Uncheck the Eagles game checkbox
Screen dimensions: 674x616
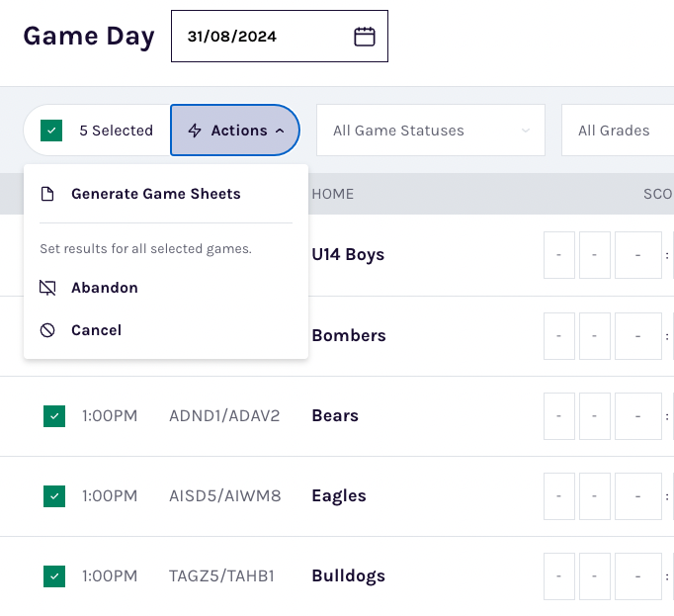pyautogui.click(x=54, y=496)
